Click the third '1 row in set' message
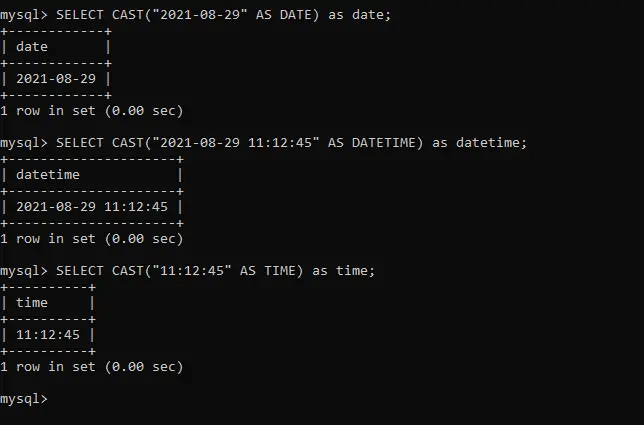 [92, 367]
